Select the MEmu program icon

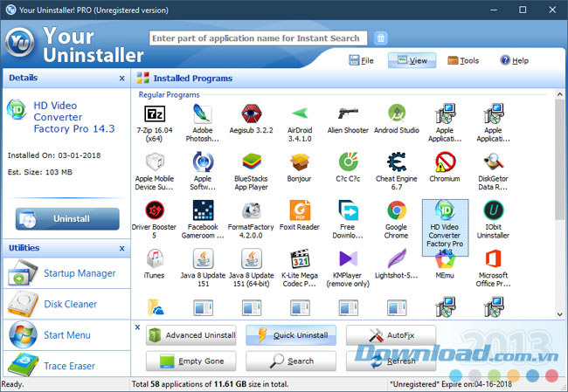[x=445, y=261]
